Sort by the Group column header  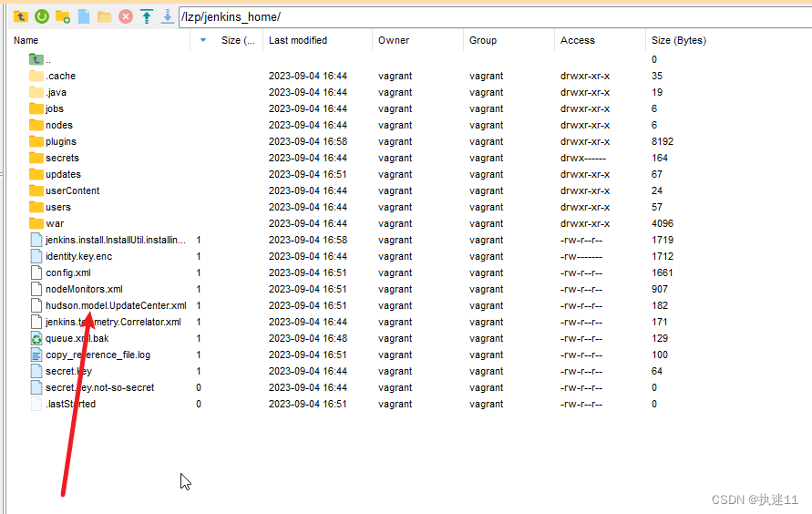[483, 40]
